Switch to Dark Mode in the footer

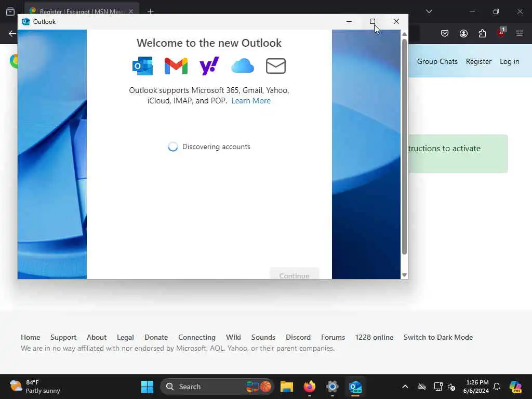(438, 337)
